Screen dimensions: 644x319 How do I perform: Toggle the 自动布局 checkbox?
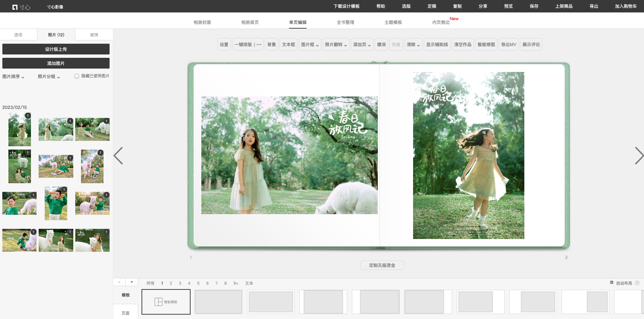(612, 283)
